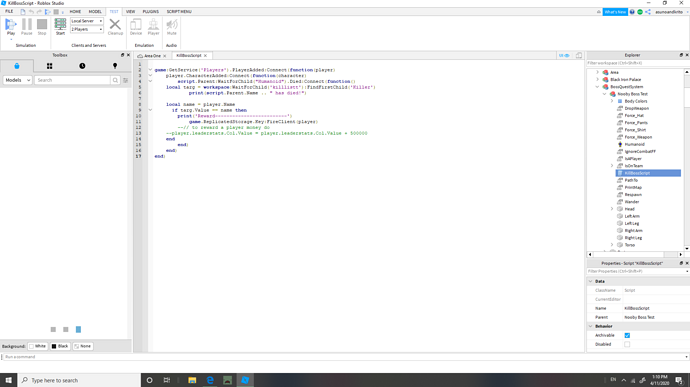Select Humanoid in the Explorer tree
The width and height of the screenshot is (690, 387).
(634, 144)
